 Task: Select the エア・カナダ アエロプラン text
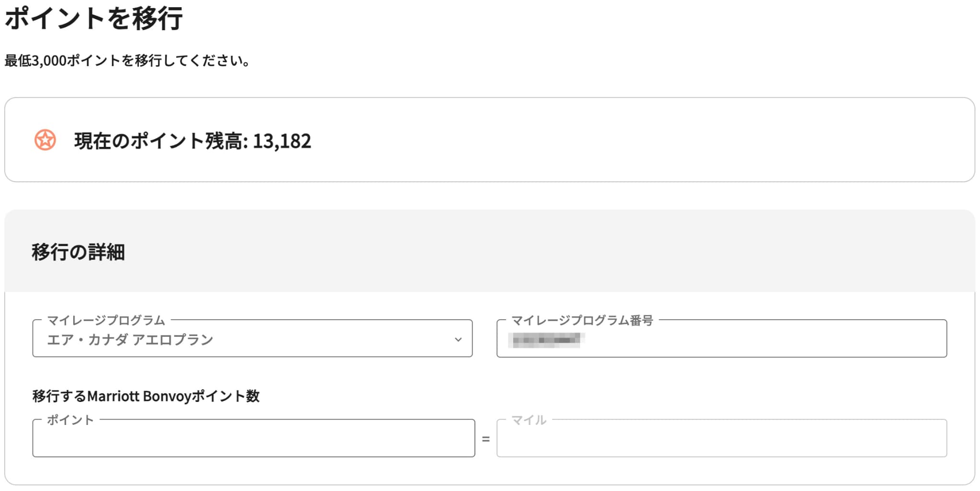tap(130, 340)
